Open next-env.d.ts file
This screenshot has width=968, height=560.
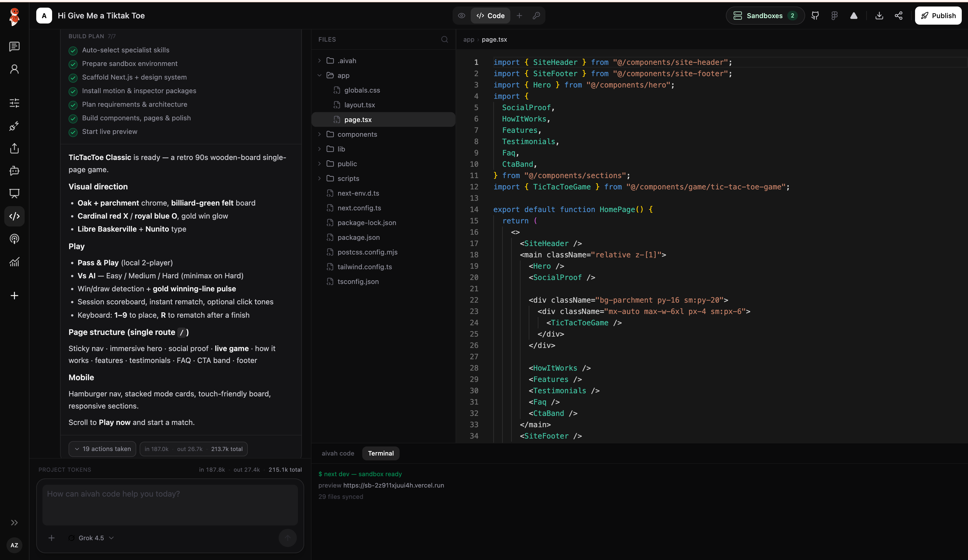point(383,193)
